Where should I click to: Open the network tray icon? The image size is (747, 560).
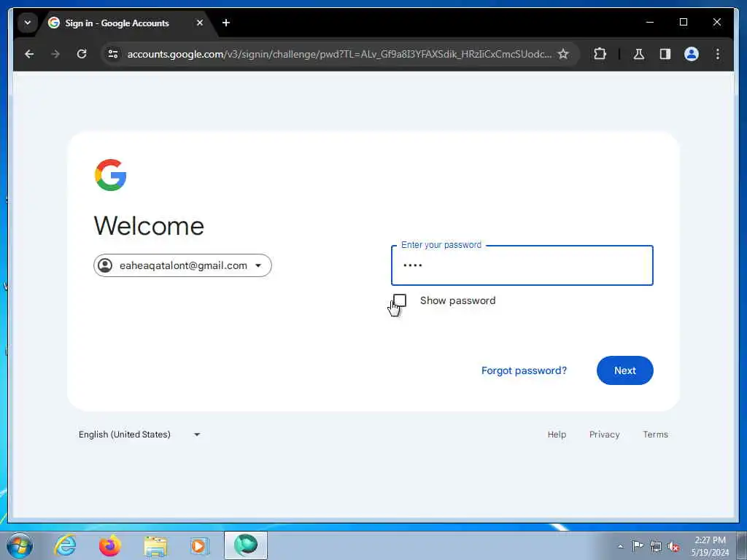click(x=656, y=547)
